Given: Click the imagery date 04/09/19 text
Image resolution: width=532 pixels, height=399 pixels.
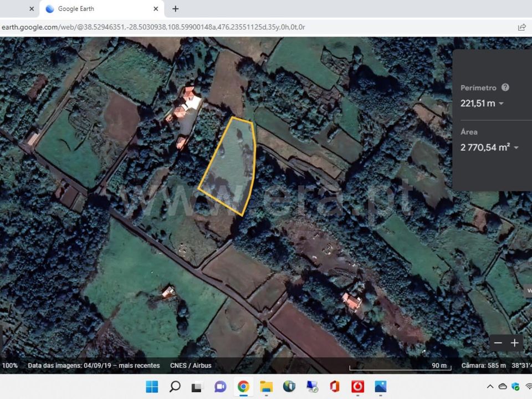Looking at the screenshot, I should (94, 365).
